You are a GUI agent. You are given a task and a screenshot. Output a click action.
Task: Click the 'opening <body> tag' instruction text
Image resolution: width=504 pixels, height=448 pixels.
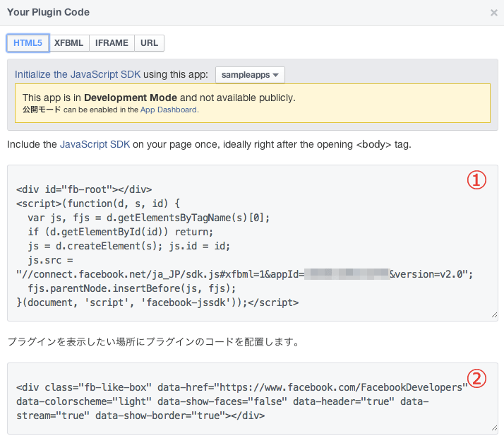point(364,144)
